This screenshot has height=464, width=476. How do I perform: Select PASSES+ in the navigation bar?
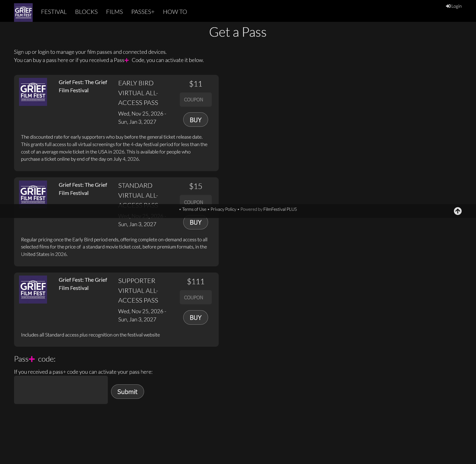pos(143,12)
